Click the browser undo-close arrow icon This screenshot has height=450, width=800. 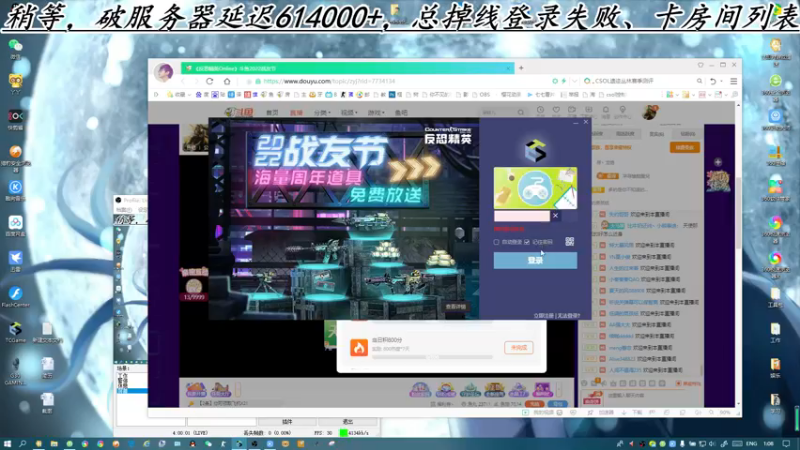713,81
